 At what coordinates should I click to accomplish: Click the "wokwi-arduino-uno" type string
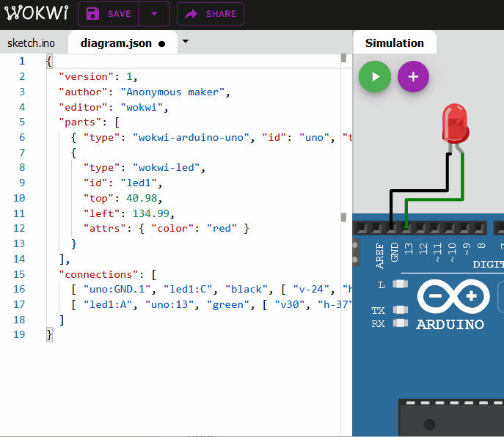191,138
